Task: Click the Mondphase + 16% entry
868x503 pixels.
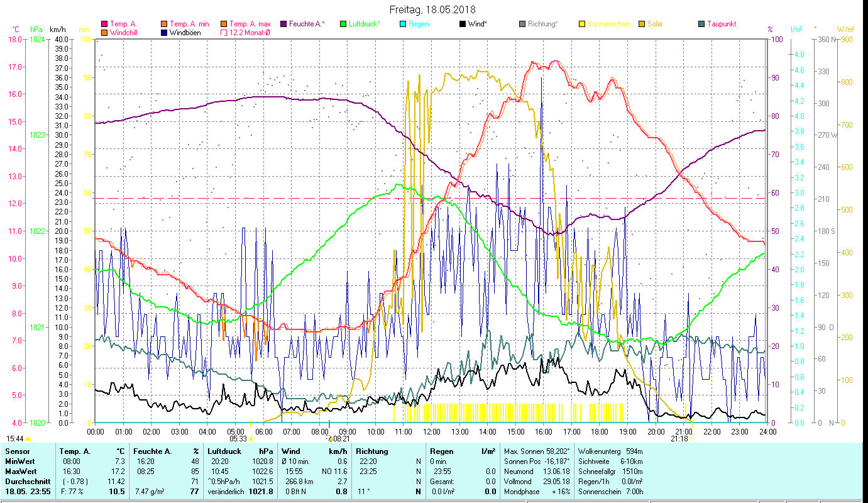Action: click(537, 492)
